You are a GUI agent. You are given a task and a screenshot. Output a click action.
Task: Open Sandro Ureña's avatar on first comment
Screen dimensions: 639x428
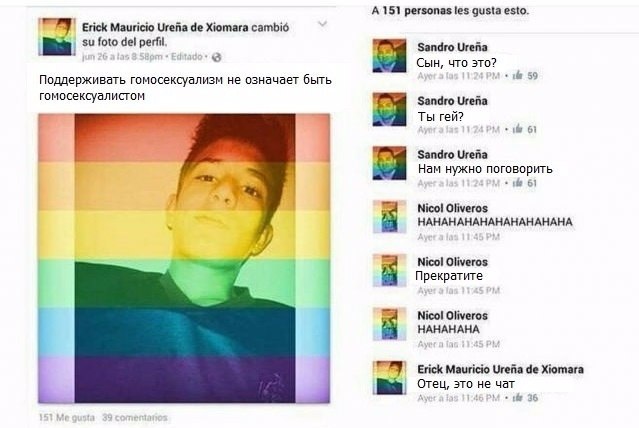(390, 56)
